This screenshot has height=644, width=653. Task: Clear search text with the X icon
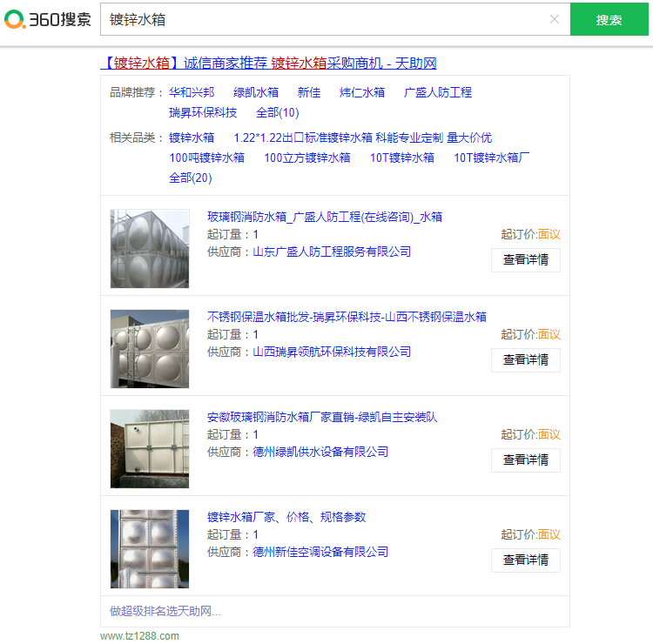[x=555, y=19]
